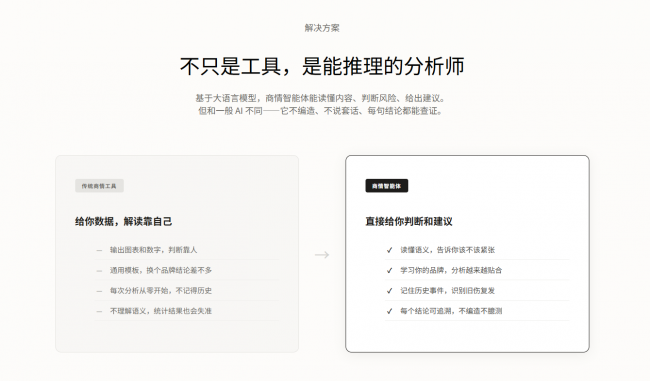The width and height of the screenshot is (650, 381).
Task: Click the dark 舆情智能体 badge
Action: [x=387, y=186]
